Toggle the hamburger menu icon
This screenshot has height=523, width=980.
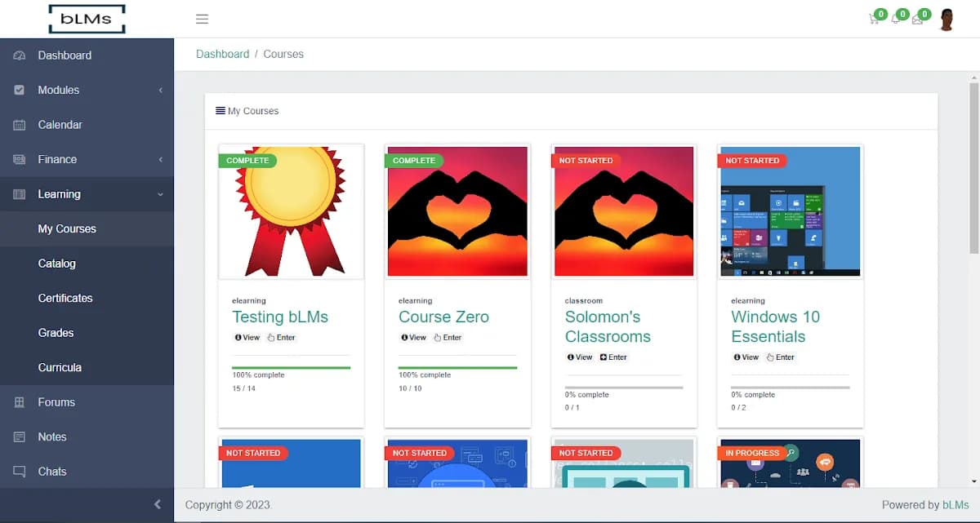point(203,20)
